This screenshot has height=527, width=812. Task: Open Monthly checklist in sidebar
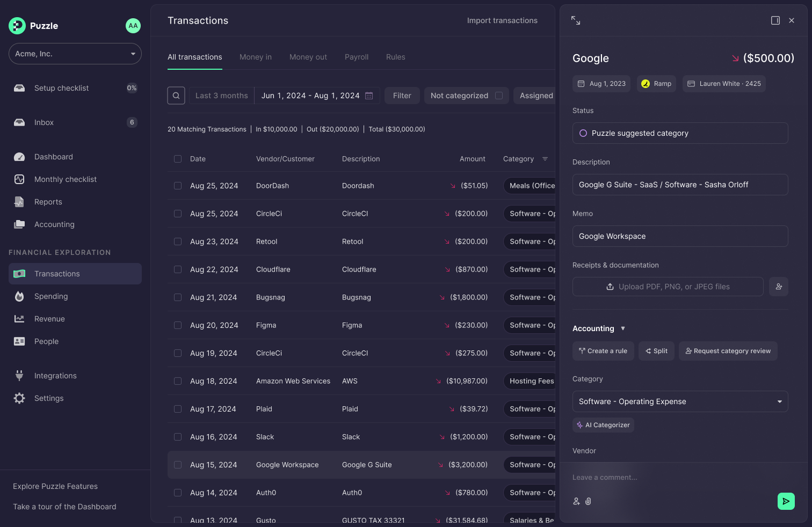pyautogui.click(x=75, y=179)
